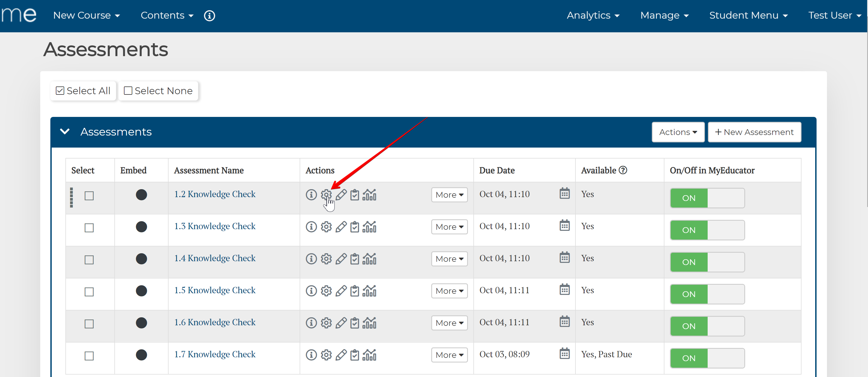
Task: Click the New Assessment button
Action: tap(754, 132)
